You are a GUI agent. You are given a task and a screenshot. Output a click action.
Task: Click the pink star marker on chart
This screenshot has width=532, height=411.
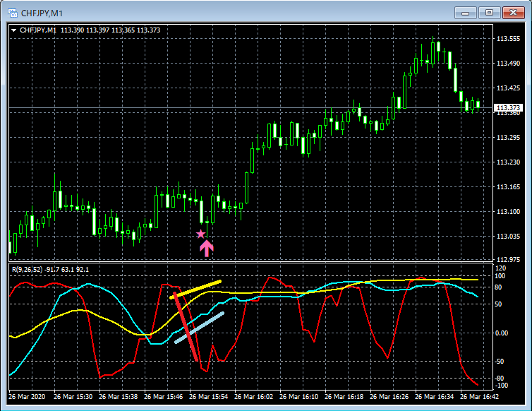pos(201,234)
